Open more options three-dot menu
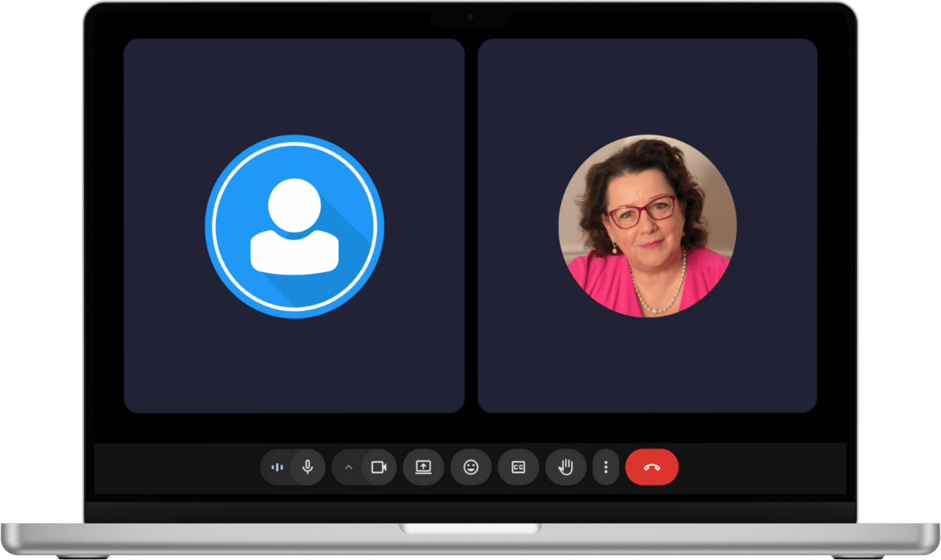Viewport: 941px width, 560px height. [x=606, y=467]
